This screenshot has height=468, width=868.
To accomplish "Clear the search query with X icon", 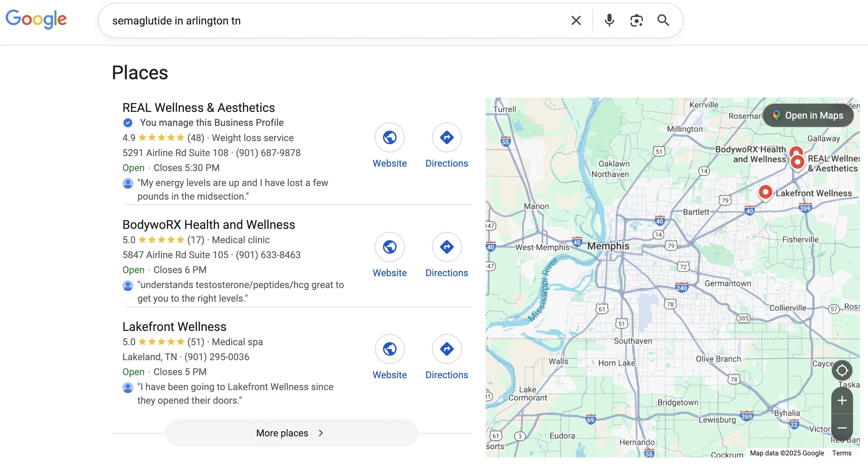I will pos(576,21).
